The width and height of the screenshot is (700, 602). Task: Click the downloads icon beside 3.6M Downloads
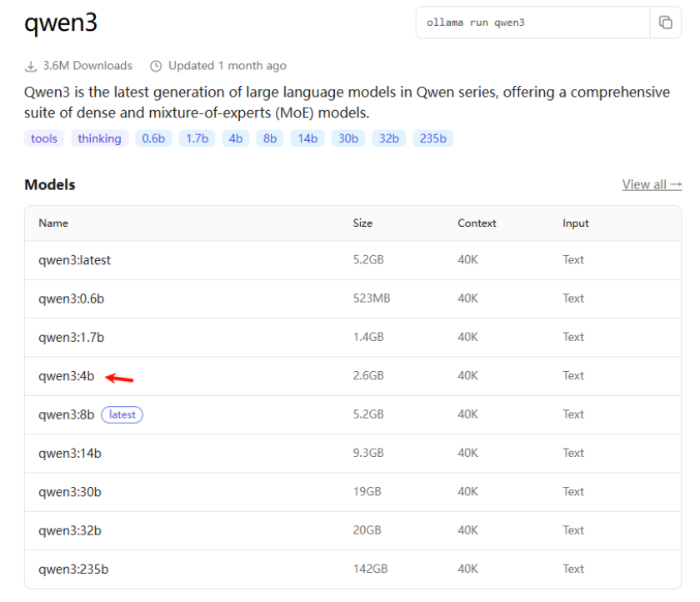30,66
